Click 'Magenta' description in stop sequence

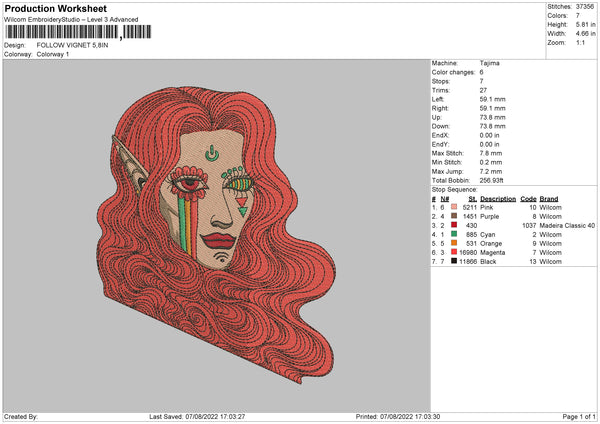tap(492, 253)
